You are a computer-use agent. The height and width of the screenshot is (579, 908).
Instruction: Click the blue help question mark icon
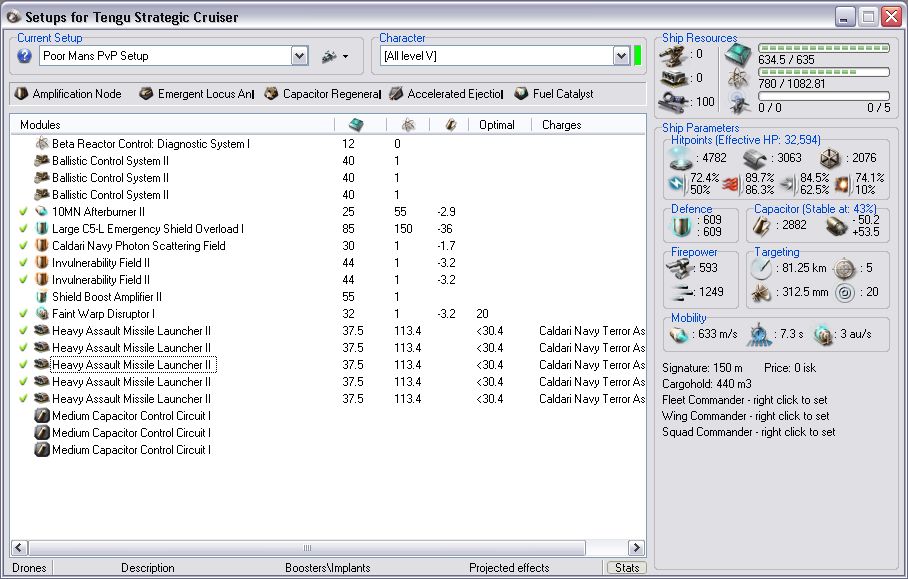pos(24,56)
